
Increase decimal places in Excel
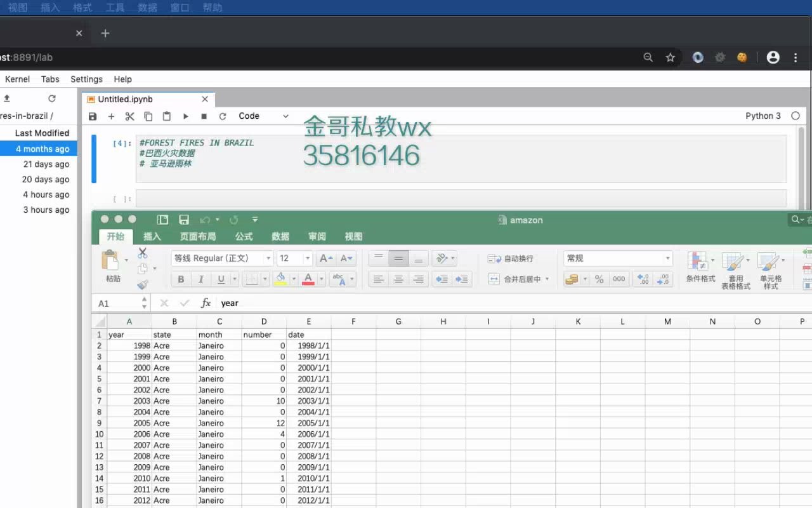[643, 279]
